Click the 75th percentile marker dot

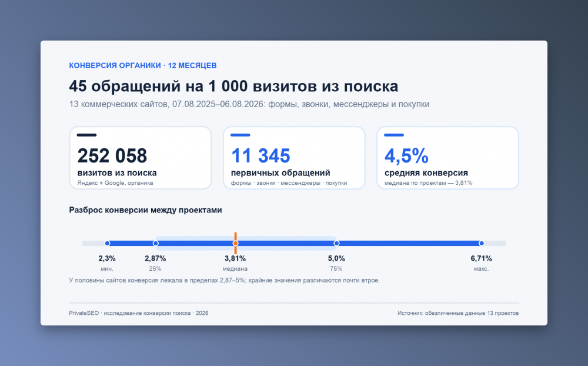(x=336, y=243)
